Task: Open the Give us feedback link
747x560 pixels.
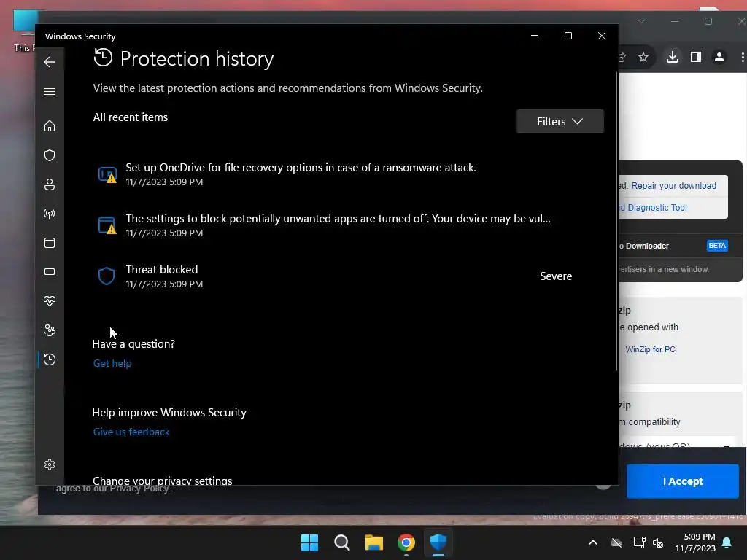Action: point(131,432)
